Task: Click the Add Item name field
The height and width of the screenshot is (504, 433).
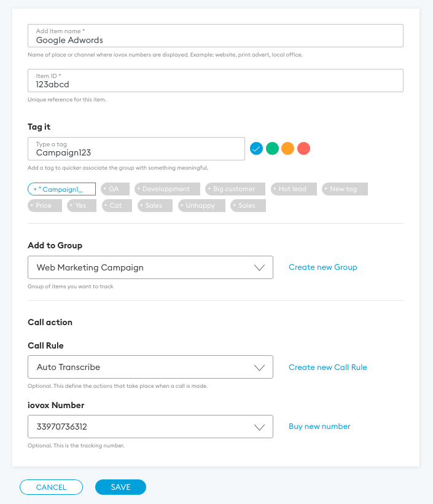Action: pos(216,36)
